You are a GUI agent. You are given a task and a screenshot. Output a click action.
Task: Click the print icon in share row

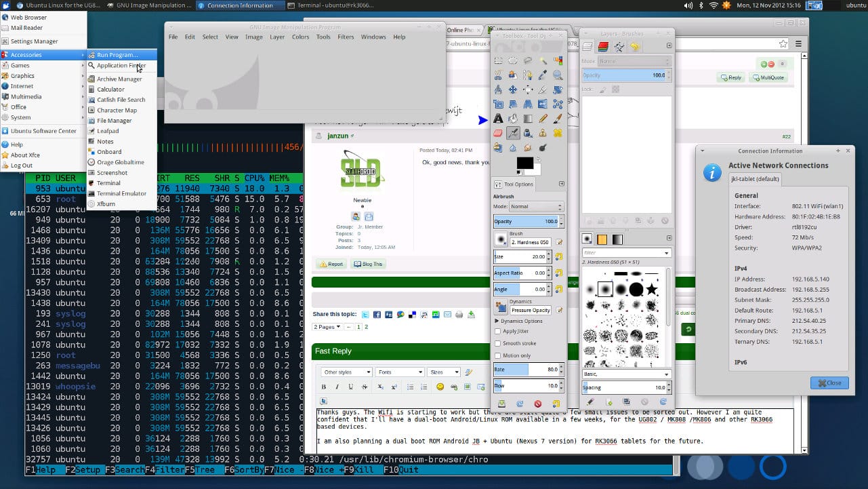[x=459, y=315]
